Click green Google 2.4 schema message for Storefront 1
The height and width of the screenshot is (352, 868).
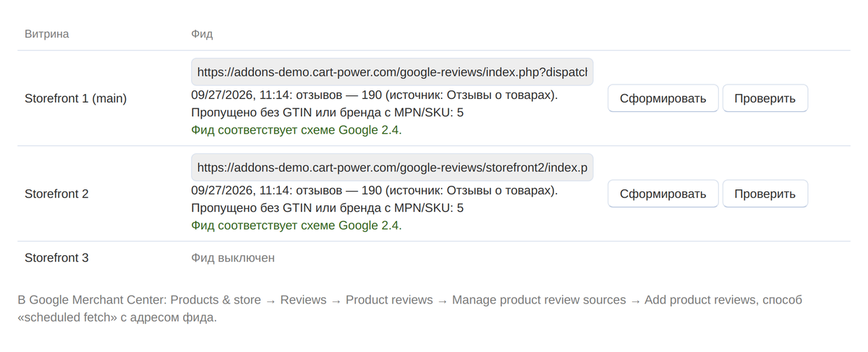click(297, 130)
